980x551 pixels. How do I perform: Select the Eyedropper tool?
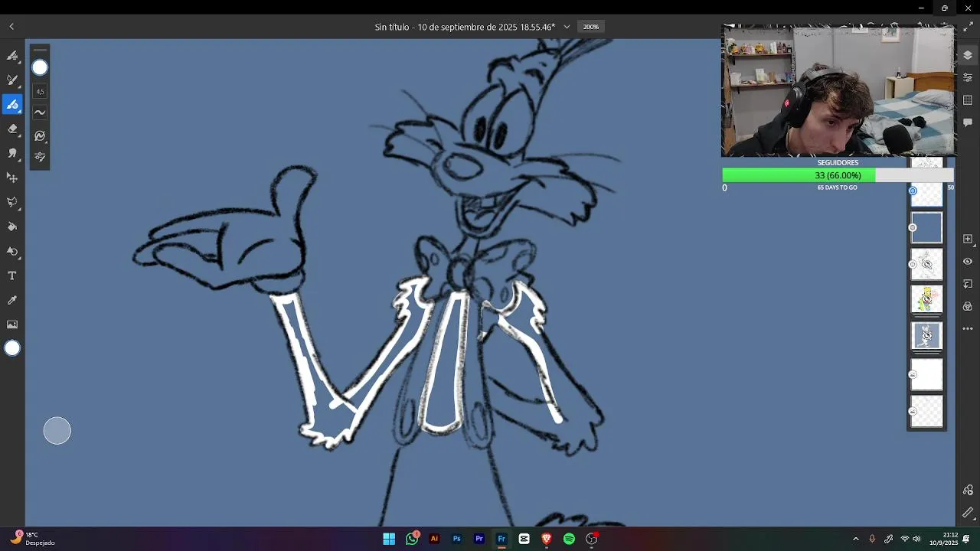click(12, 300)
